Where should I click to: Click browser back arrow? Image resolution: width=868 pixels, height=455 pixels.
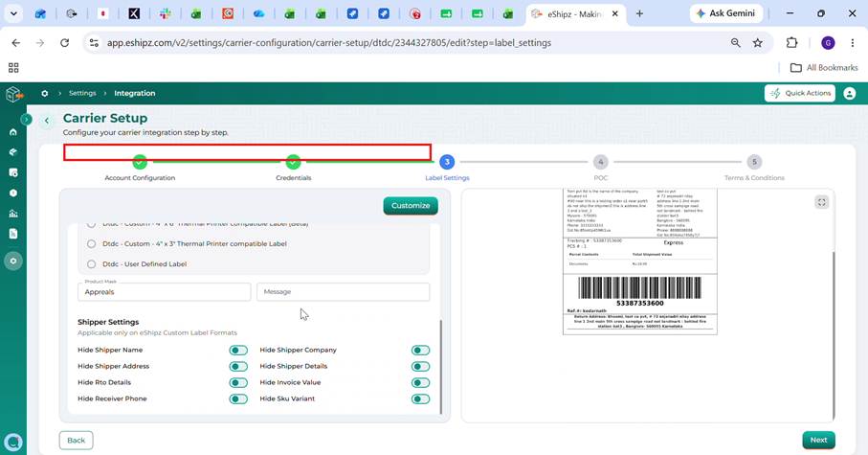click(16, 43)
